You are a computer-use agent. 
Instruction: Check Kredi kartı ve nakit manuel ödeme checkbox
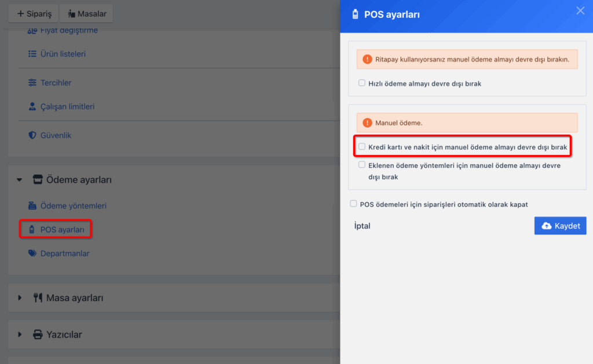362,147
